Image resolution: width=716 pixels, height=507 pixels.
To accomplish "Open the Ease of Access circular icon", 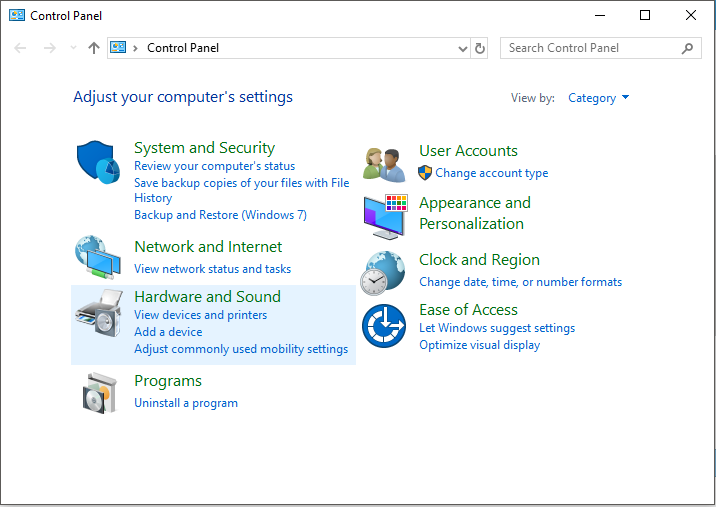I will point(384,326).
